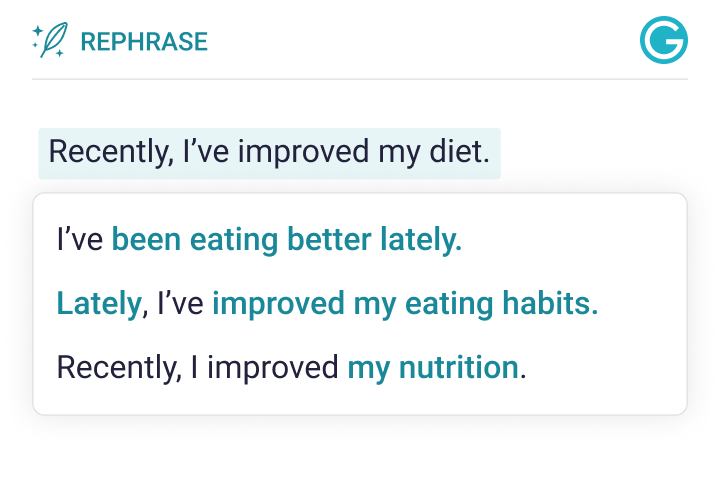Click the teal phrase "my nutrition"
This screenshot has width=720, height=480.
tap(432, 368)
